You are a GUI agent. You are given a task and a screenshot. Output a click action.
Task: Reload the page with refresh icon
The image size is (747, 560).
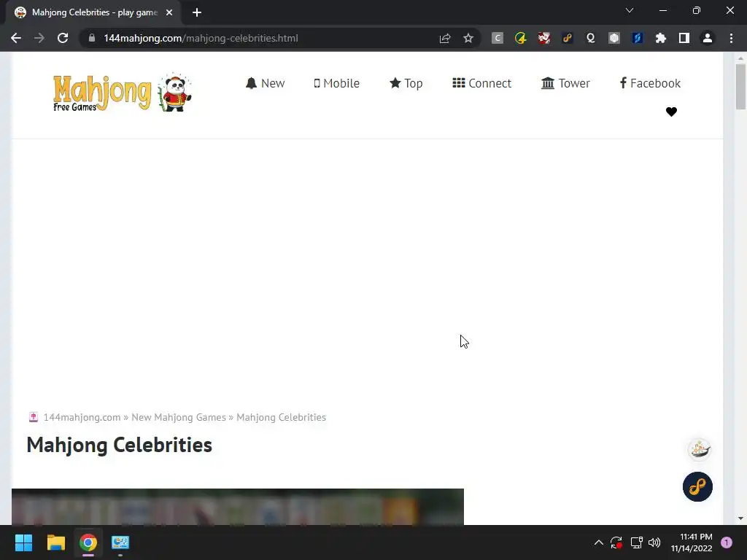coord(63,38)
